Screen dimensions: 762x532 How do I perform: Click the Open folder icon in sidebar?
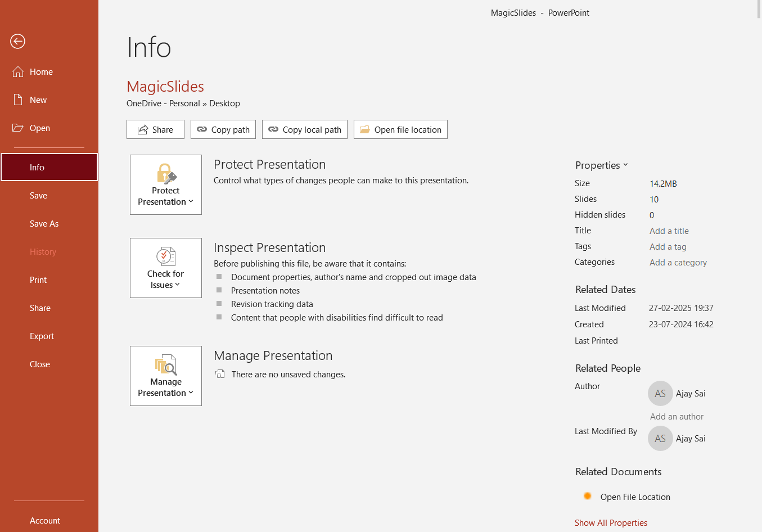tap(18, 128)
